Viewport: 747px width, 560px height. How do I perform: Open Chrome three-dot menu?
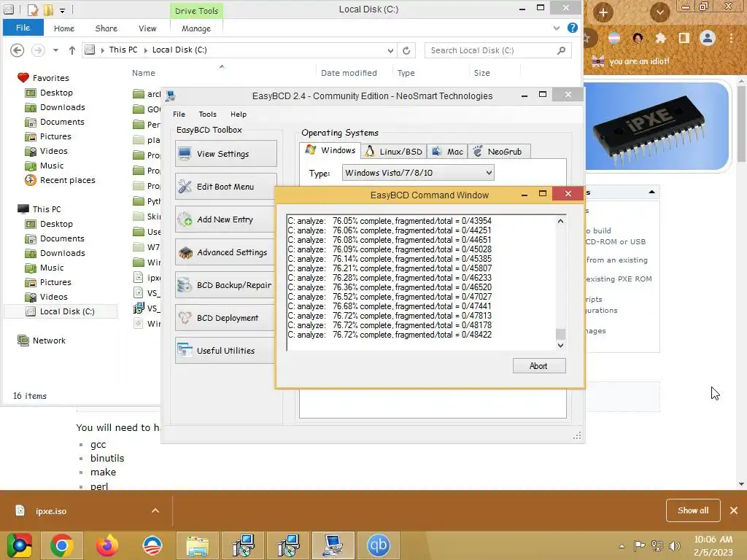coord(731,38)
